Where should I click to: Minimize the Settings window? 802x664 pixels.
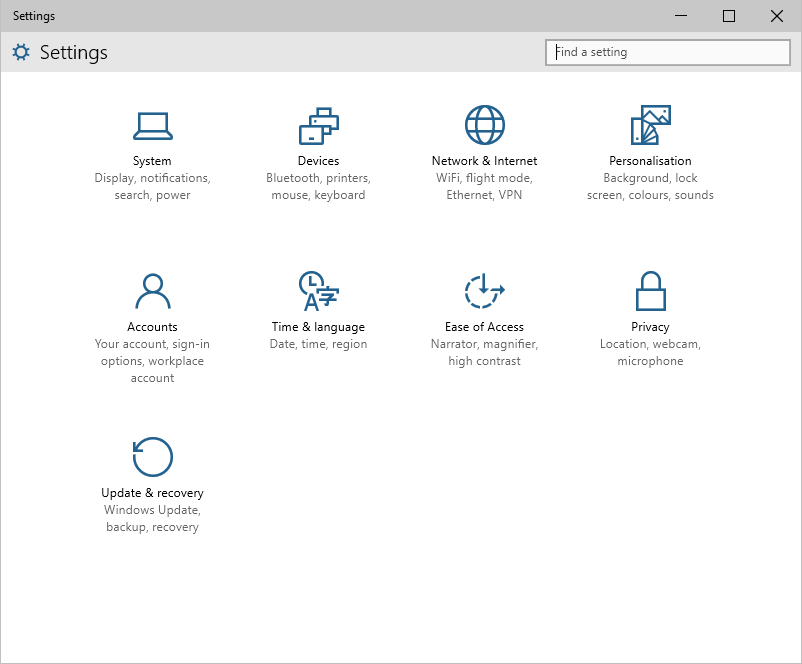point(681,16)
